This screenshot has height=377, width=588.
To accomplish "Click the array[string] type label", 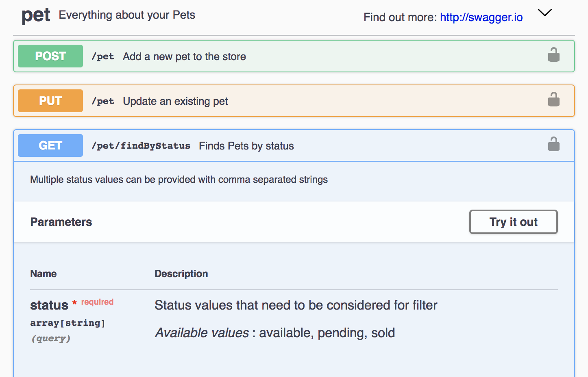I will click(68, 323).
